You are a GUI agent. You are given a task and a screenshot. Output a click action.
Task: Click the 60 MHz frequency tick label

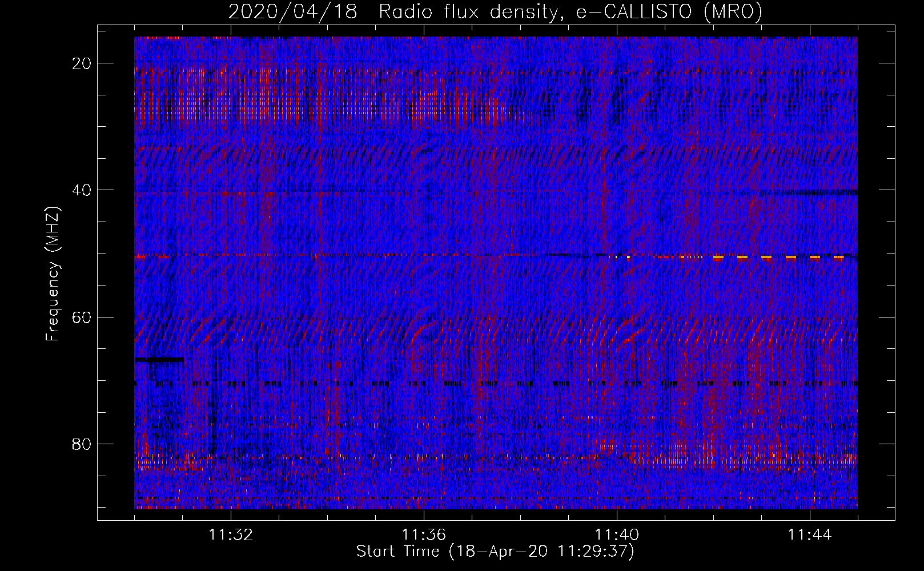(x=82, y=317)
